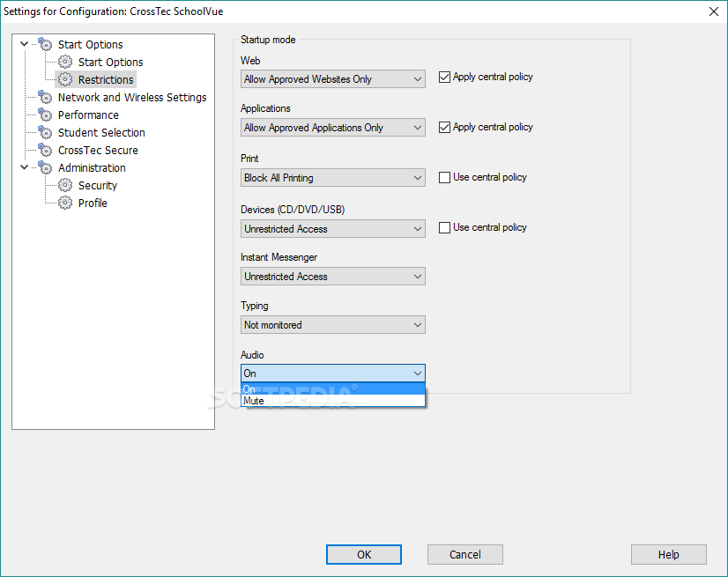This screenshot has height=577, width=728.
Task: Open Network and Wireless Settings
Action: (132, 98)
